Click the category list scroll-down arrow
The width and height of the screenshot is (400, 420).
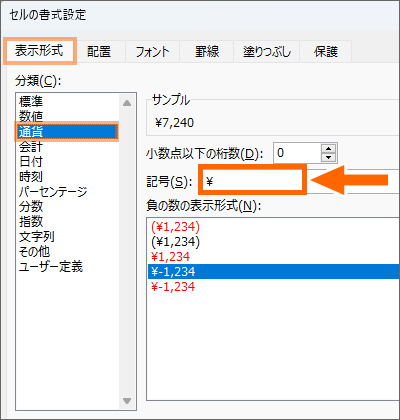tap(127, 400)
